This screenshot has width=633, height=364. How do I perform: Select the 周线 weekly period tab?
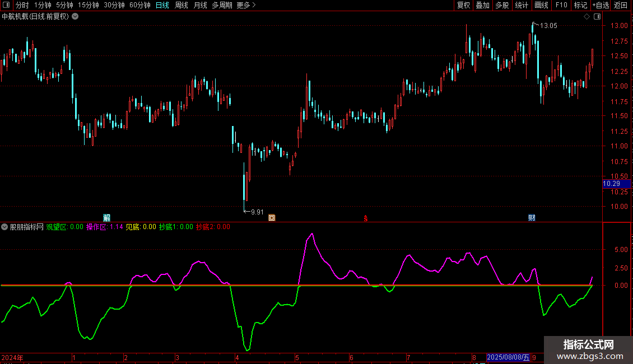click(x=181, y=6)
